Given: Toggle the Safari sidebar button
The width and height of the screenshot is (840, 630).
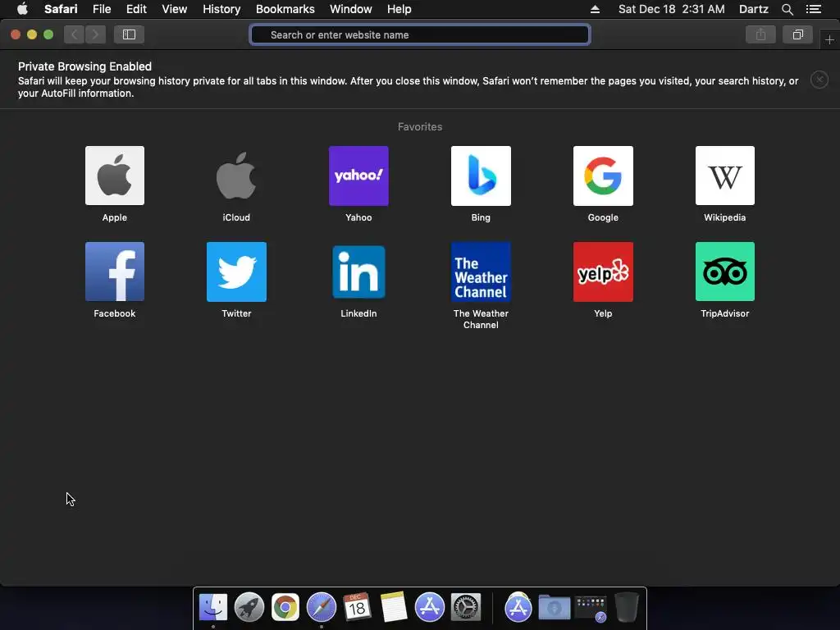Looking at the screenshot, I should tap(129, 34).
